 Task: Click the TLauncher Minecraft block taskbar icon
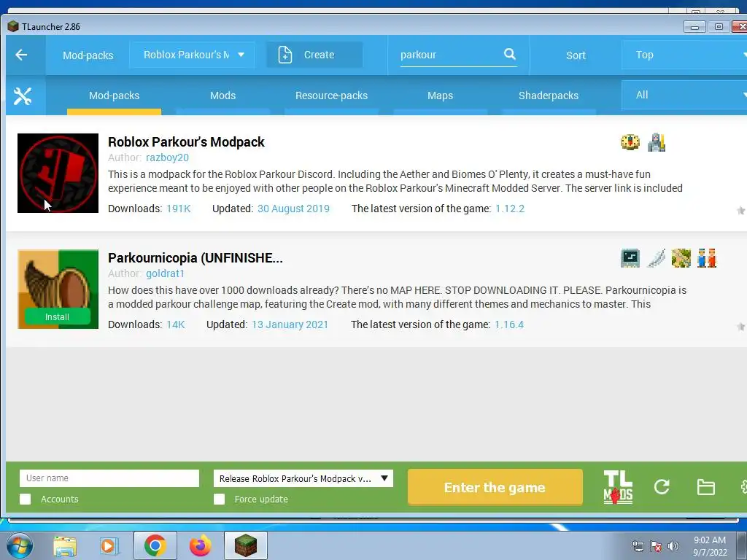[246, 545]
